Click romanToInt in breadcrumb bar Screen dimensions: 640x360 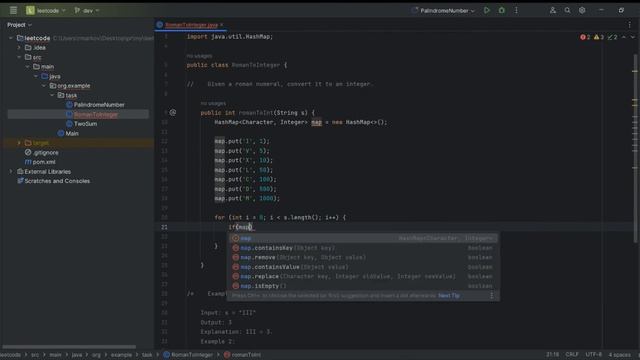click(242, 355)
